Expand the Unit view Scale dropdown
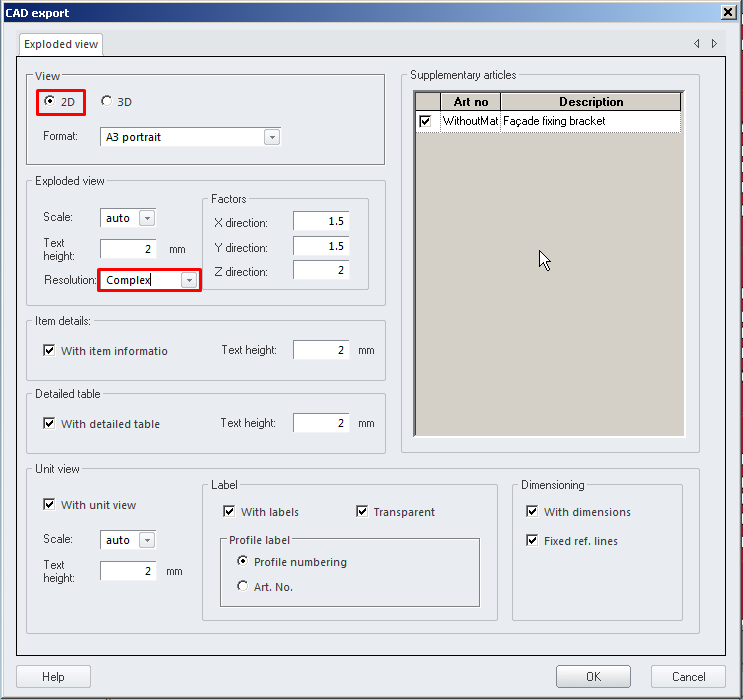 147,540
